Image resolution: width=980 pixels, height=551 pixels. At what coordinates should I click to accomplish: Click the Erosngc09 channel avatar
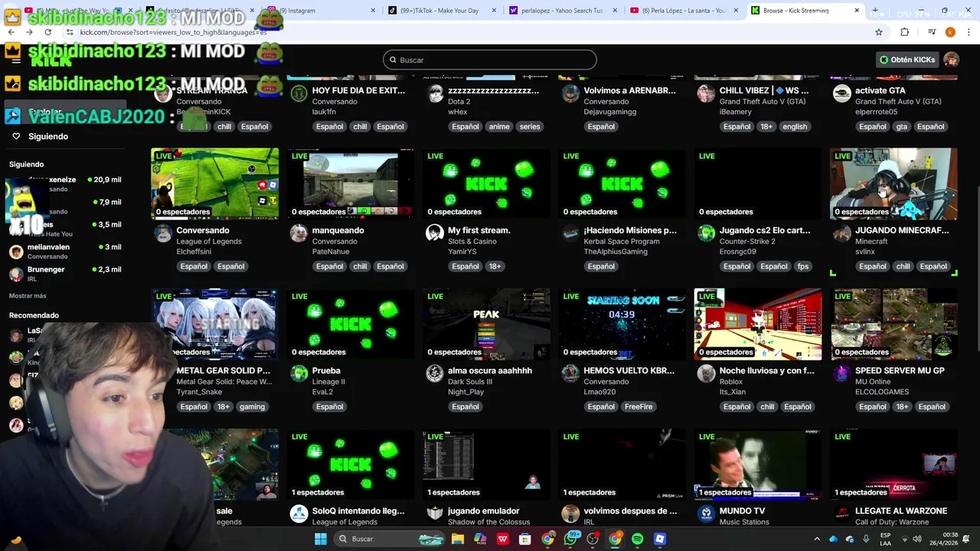706,233
